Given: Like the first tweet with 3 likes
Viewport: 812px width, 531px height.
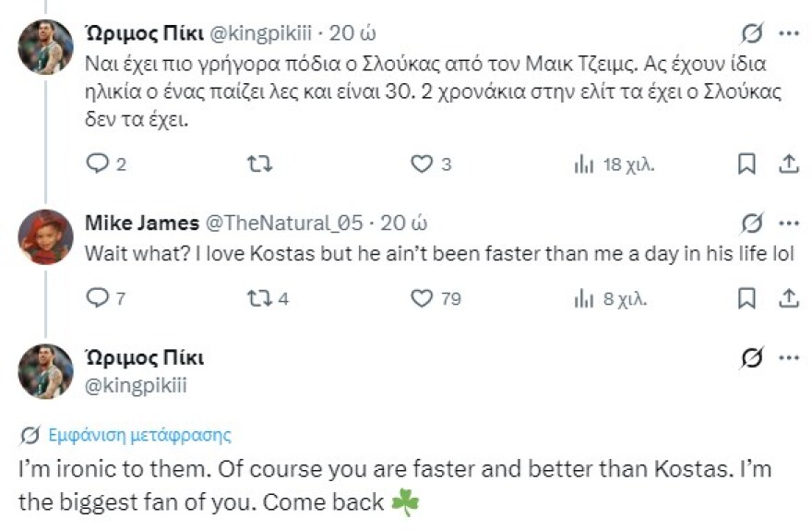Looking at the screenshot, I should (x=422, y=164).
